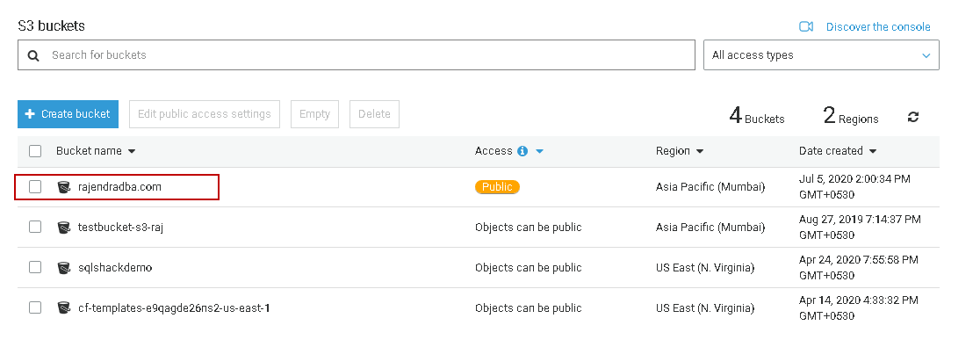
Task: Sort by Bucket name column arrow
Action: point(131,151)
